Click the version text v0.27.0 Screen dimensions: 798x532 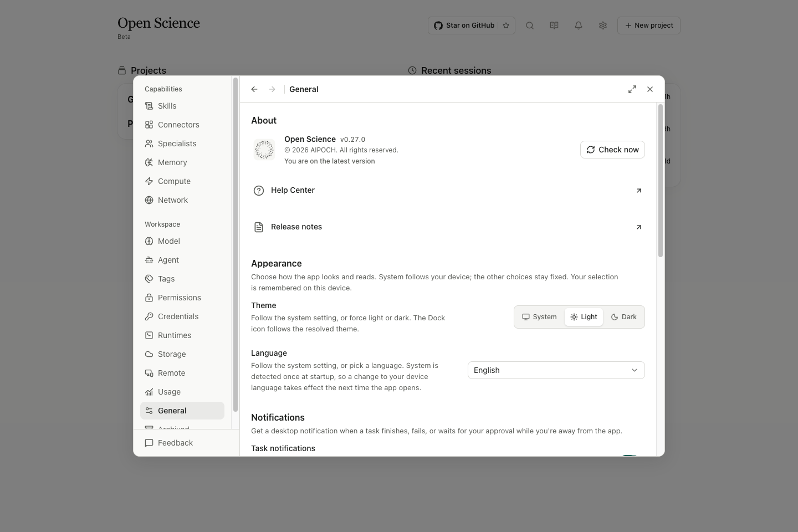(x=352, y=140)
